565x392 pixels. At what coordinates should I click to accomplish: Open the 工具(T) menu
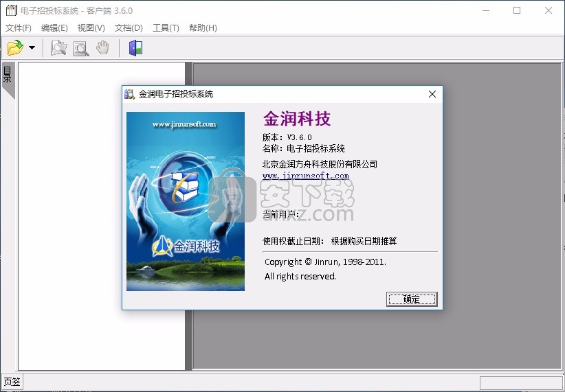coord(166,28)
